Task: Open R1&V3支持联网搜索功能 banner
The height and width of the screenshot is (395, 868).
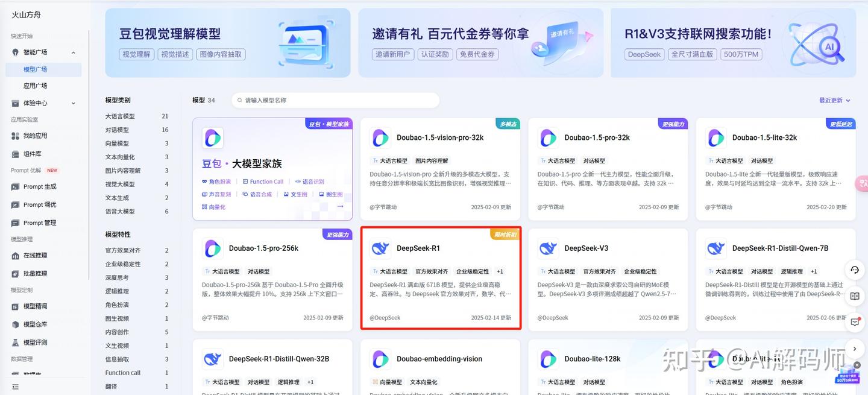Action: click(x=734, y=43)
